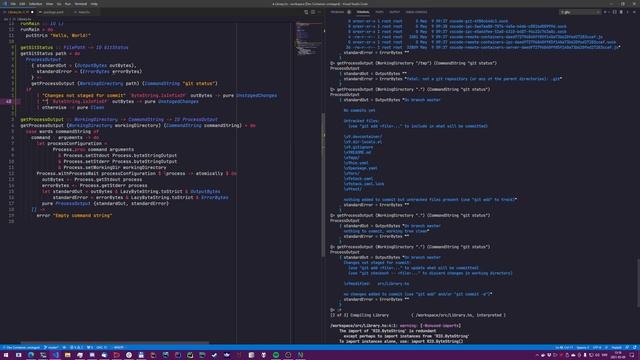The width and height of the screenshot is (640, 360).
Task: Open the Help menu
Action: [x=94, y=4]
